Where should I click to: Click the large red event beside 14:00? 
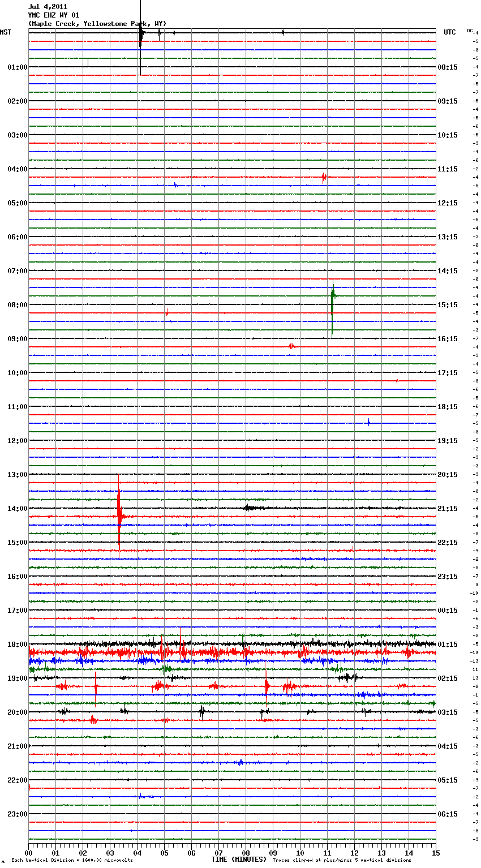point(119,515)
